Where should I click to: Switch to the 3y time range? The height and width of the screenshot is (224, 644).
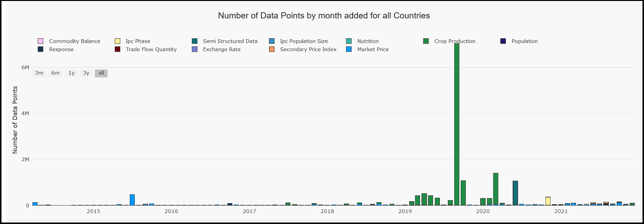point(86,73)
